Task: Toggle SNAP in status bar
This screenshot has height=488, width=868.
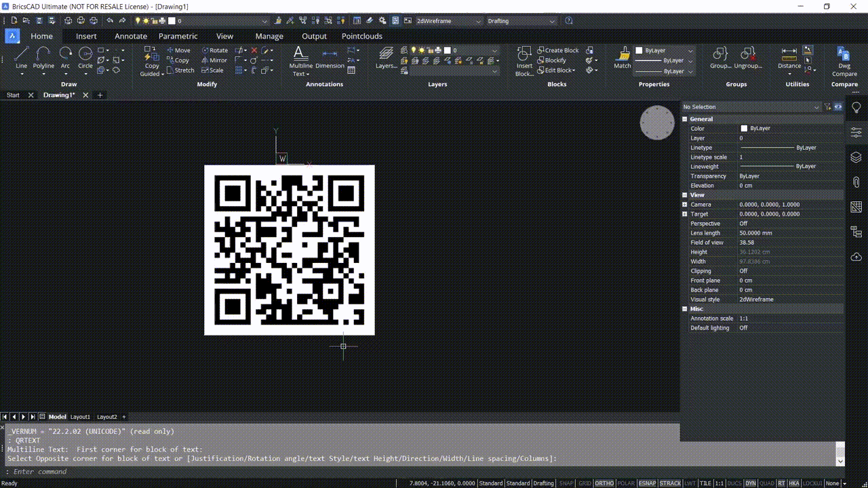Action: [x=566, y=483]
